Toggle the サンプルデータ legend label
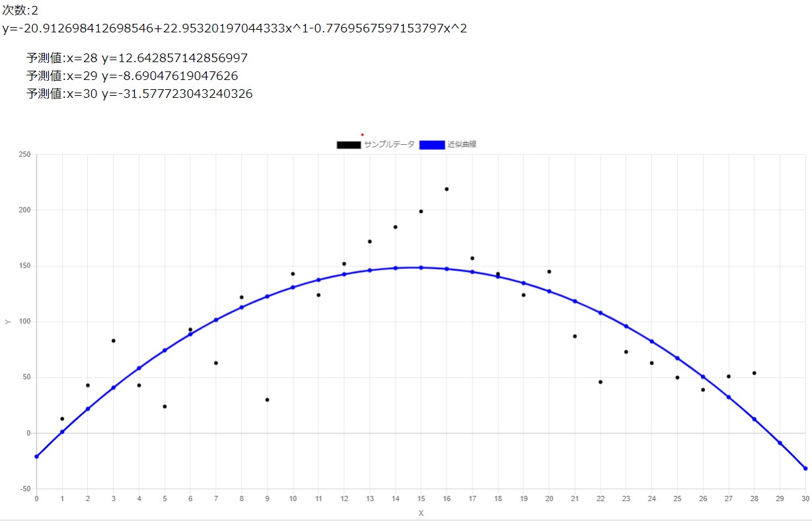Screen dimensions: 812x521 click(x=388, y=144)
